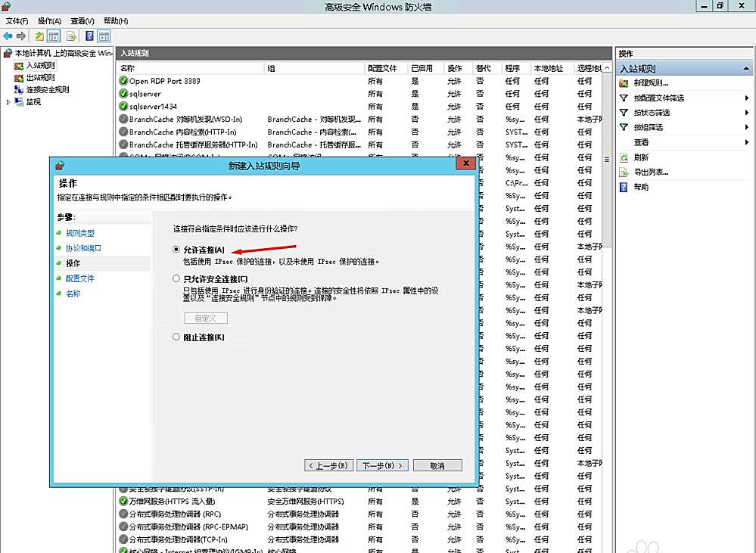Image resolution: width=756 pixels, height=553 pixels.
Task: Click the Show/Hide action pane icon
Action: coord(104,36)
